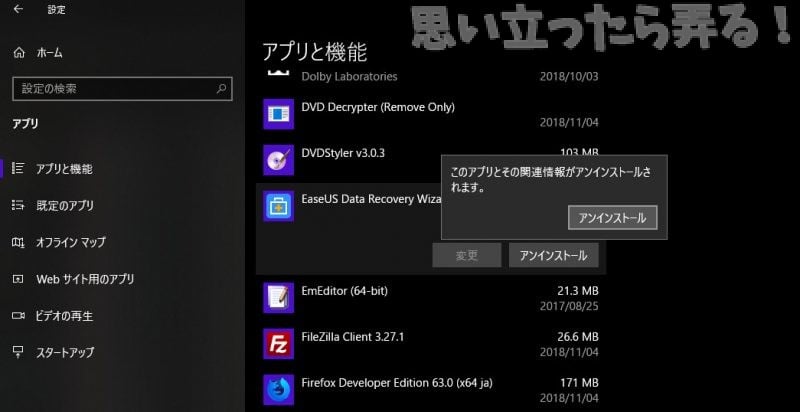
Task: Select Dolby Laboratories publisher text
Action: tap(349, 76)
